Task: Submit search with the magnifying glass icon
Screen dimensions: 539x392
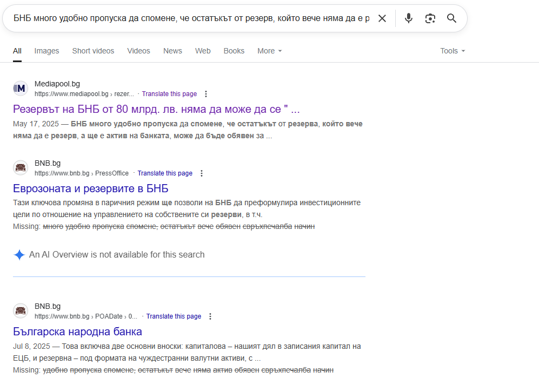Action: [451, 18]
